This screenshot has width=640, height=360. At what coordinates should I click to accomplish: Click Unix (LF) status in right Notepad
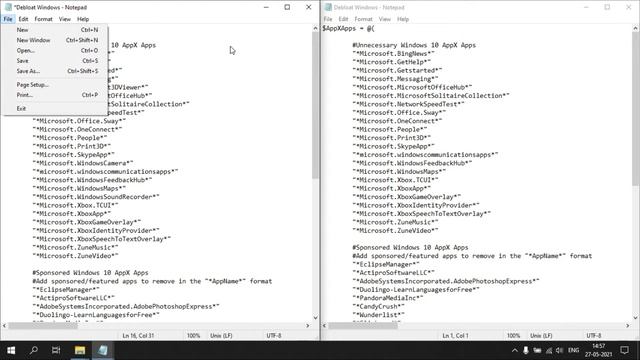[x=541, y=336]
